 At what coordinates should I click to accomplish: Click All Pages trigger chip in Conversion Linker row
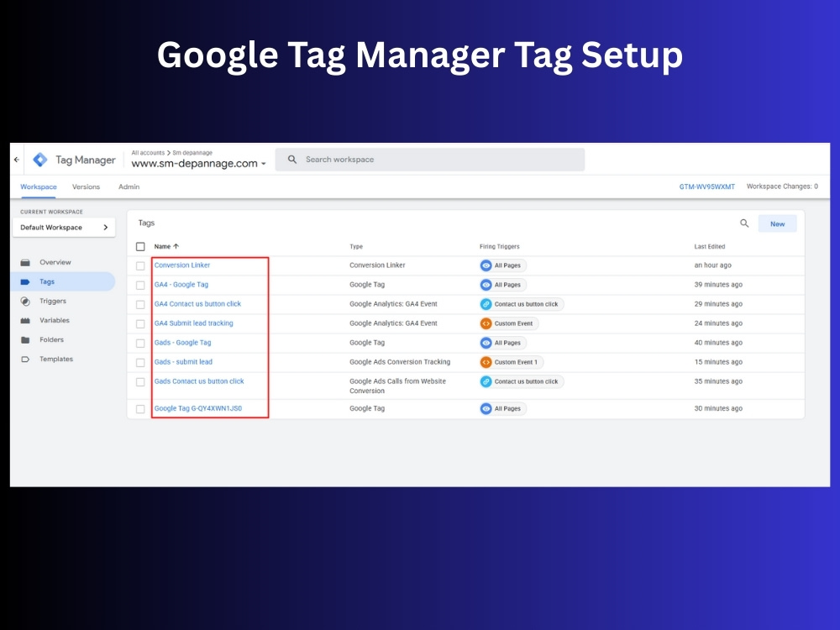coord(503,265)
